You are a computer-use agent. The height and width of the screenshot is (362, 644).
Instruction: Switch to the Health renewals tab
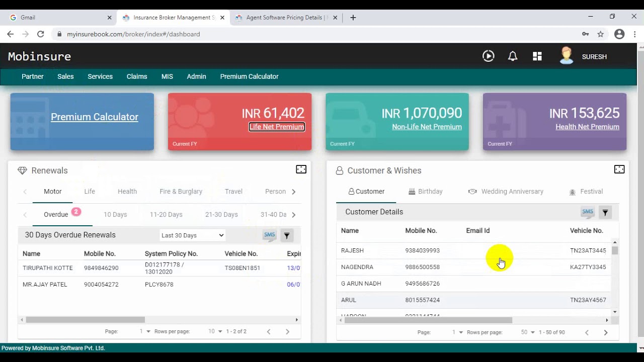pyautogui.click(x=127, y=192)
